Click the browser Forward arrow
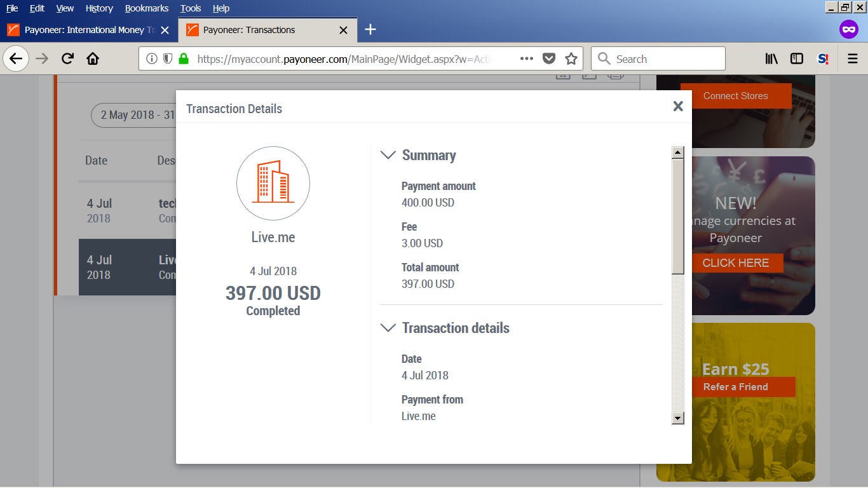Image resolution: width=868 pixels, height=488 pixels. (x=42, y=59)
